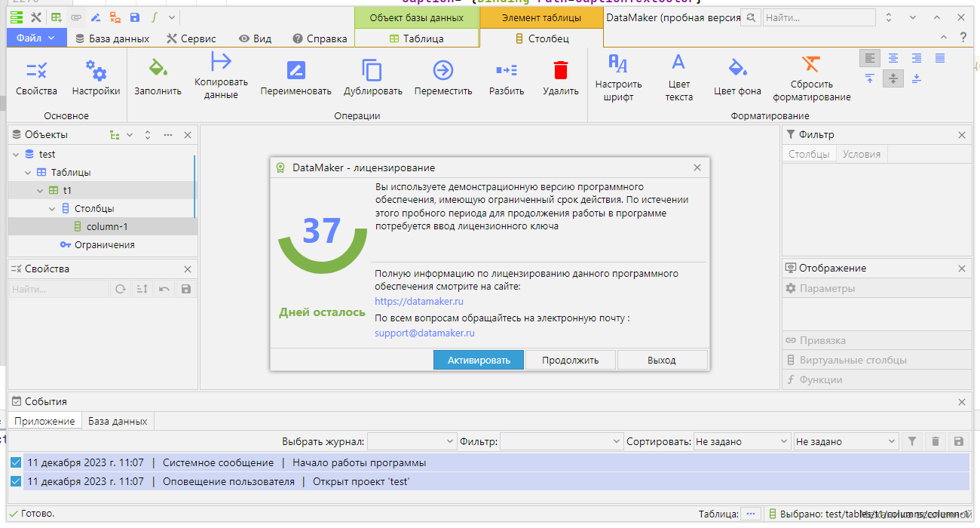Image resolution: width=980 pixels, height=528 pixels.
Task: Click the funnel filter icon in События toolbar
Action: tap(911, 441)
